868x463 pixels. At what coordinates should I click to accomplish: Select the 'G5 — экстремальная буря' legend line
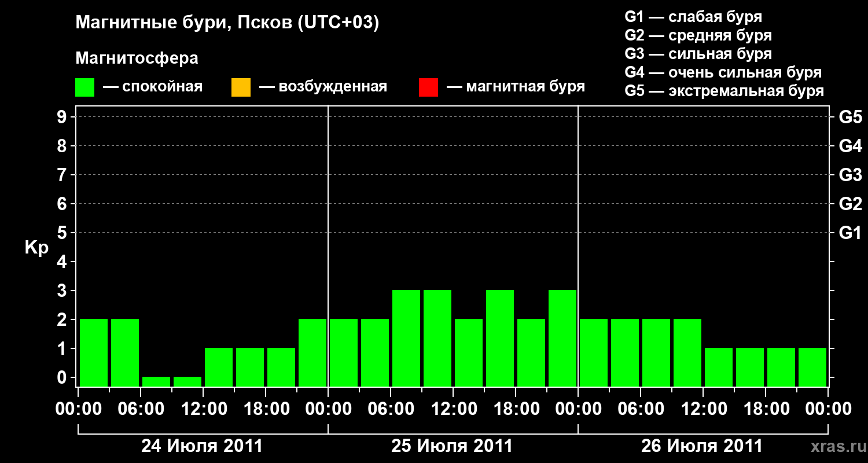coord(724,91)
